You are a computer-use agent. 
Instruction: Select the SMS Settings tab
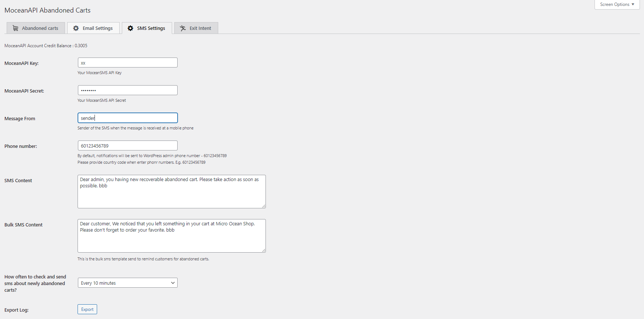[147, 28]
